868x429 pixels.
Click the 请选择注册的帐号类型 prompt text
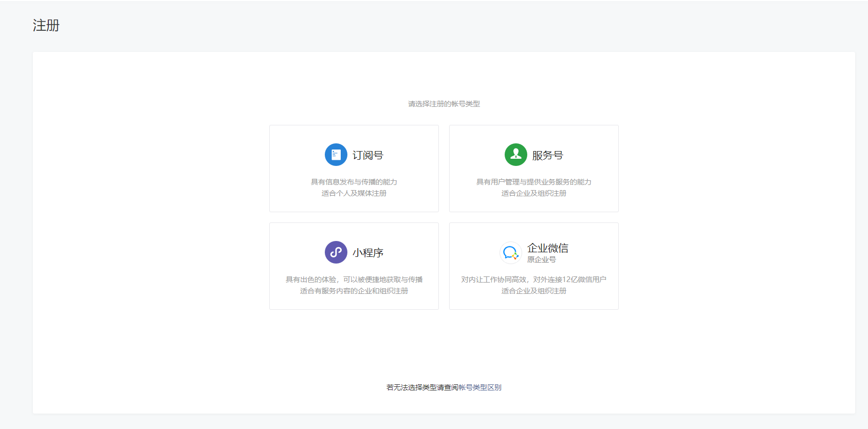pos(444,104)
